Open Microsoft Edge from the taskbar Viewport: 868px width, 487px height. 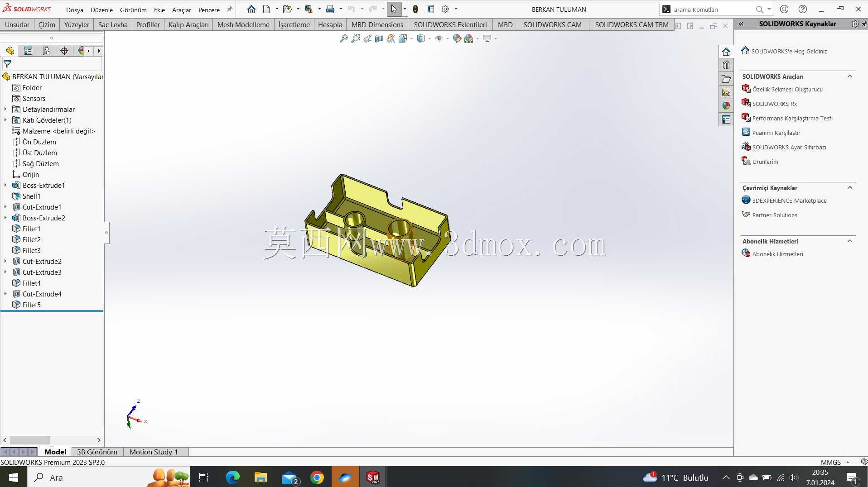pyautogui.click(x=233, y=477)
